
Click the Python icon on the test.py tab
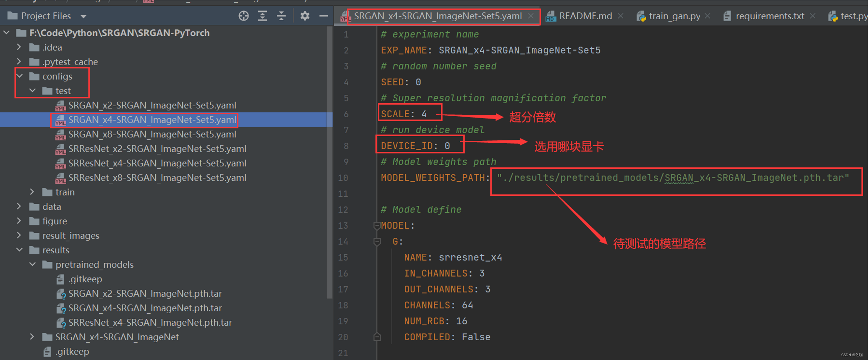pyautogui.click(x=833, y=15)
